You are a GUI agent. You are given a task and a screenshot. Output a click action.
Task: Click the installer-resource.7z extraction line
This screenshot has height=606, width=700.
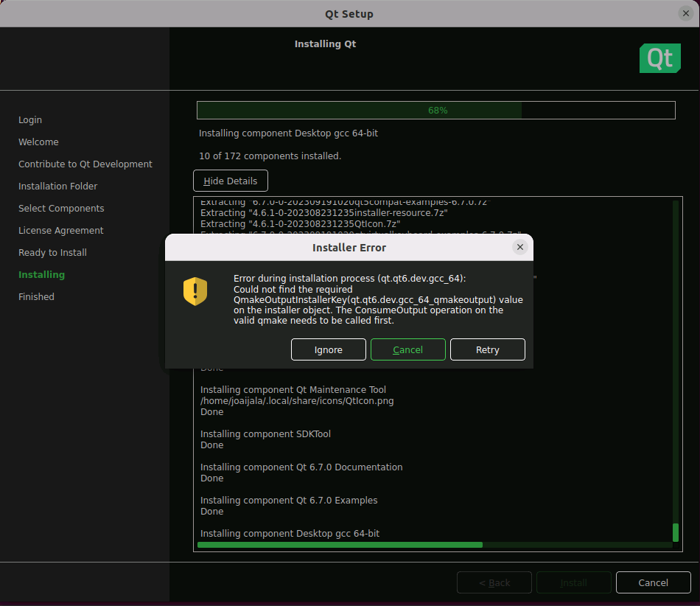tap(323, 213)
